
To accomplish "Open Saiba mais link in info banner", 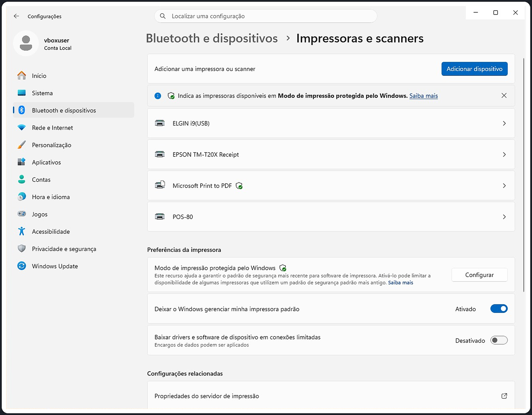I will 423,96.
